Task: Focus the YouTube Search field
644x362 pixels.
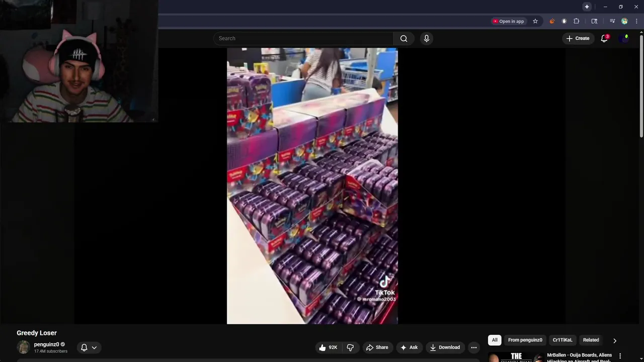Action: 303,39
